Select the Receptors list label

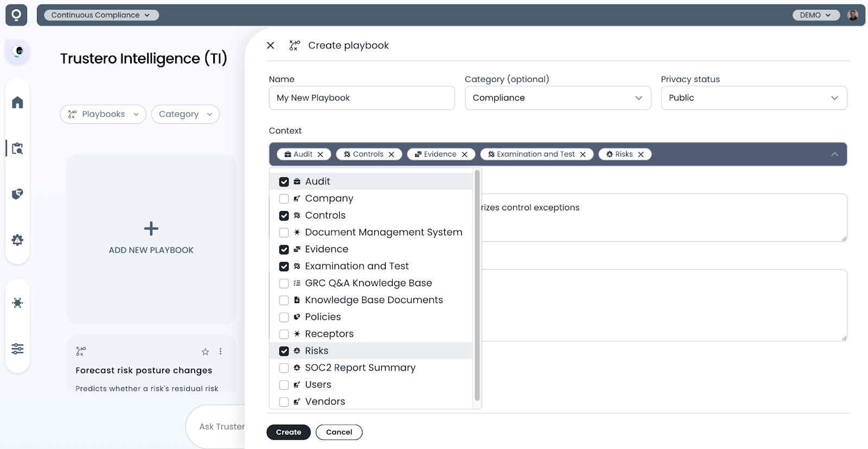pyautogui.click(x=329, y=334)
